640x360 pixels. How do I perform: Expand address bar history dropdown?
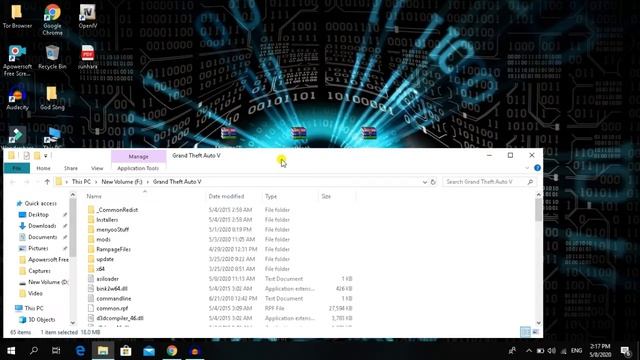coord(424,182)
